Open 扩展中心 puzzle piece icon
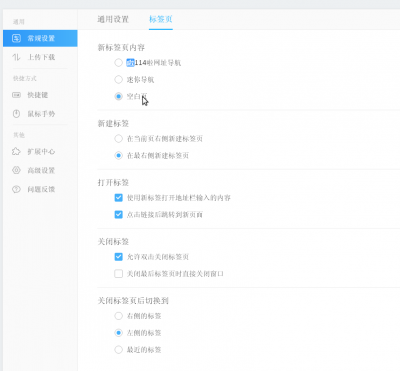Image resolution: width=400 pixels, height=371 pixels. click(16, 152)
